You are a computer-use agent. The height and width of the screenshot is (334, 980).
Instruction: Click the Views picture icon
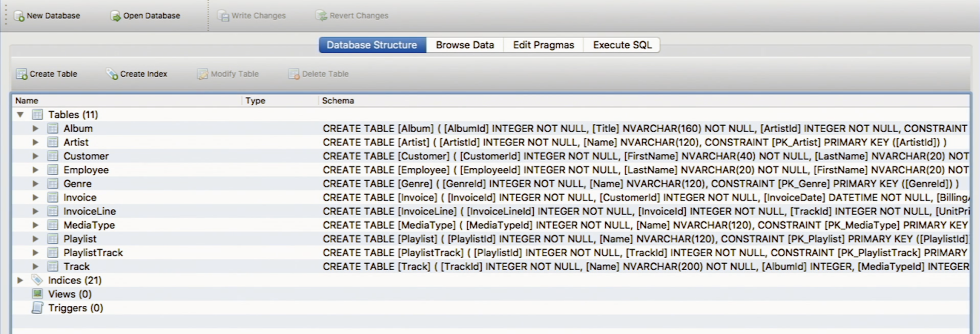pyautogui.click(x=37, y=294)
